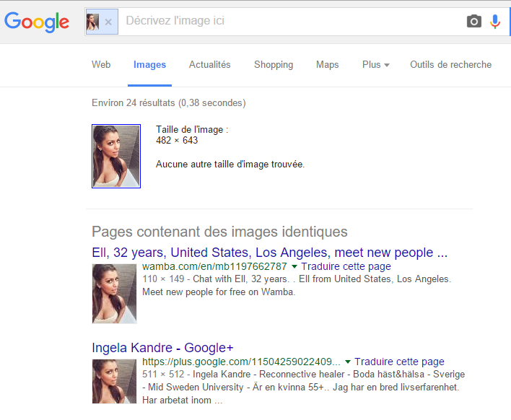Open the Maps tab
The width and height of the screenshot is (511, 420).
[x=327, y=64]
